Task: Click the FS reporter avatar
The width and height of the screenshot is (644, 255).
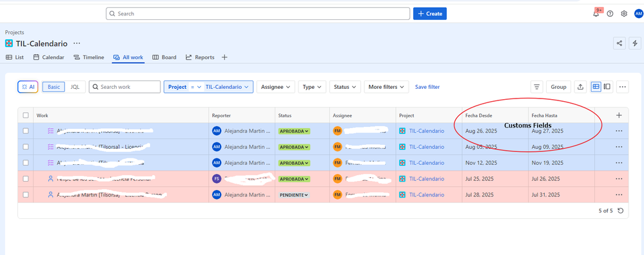Action: 217,179
